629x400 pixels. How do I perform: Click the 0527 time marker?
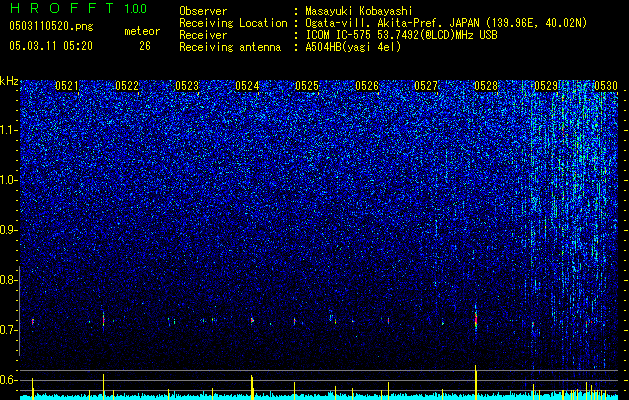426,86
